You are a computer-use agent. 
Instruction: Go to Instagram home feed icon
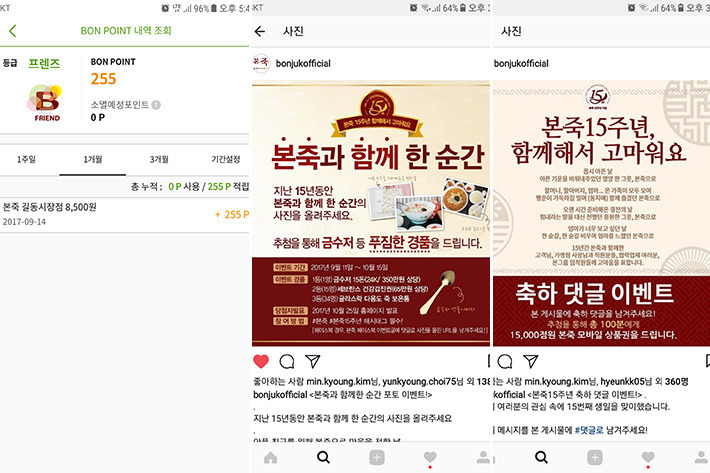(x=271, y=458)
